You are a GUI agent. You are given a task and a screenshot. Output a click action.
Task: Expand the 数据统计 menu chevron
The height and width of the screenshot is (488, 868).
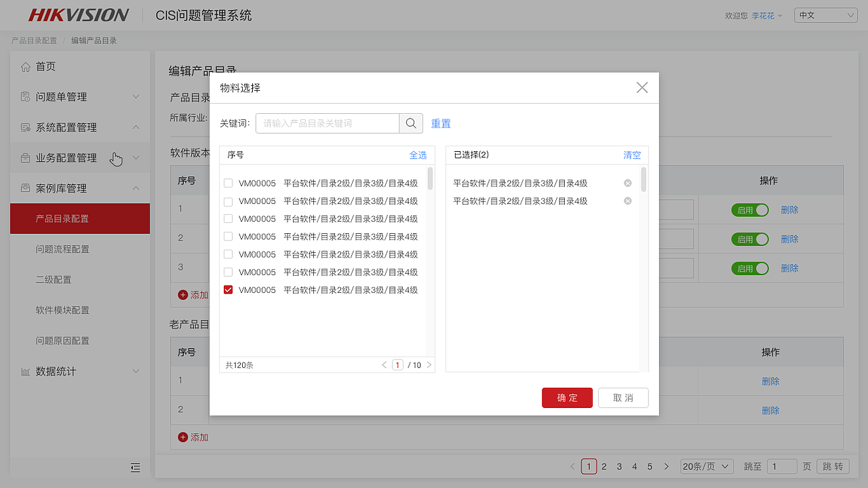click(136, 371)
